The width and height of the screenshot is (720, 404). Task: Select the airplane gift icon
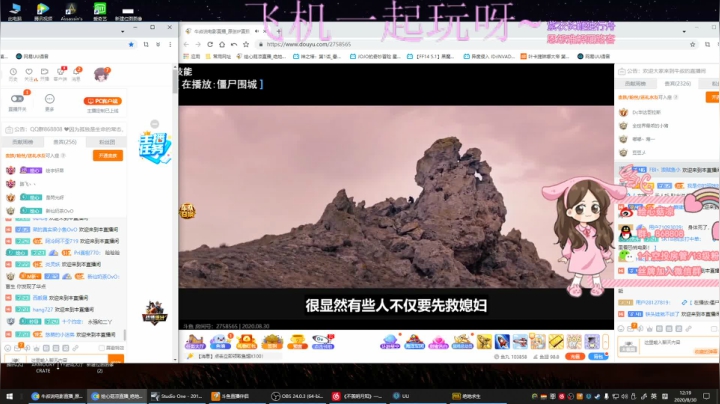point(520,342)
